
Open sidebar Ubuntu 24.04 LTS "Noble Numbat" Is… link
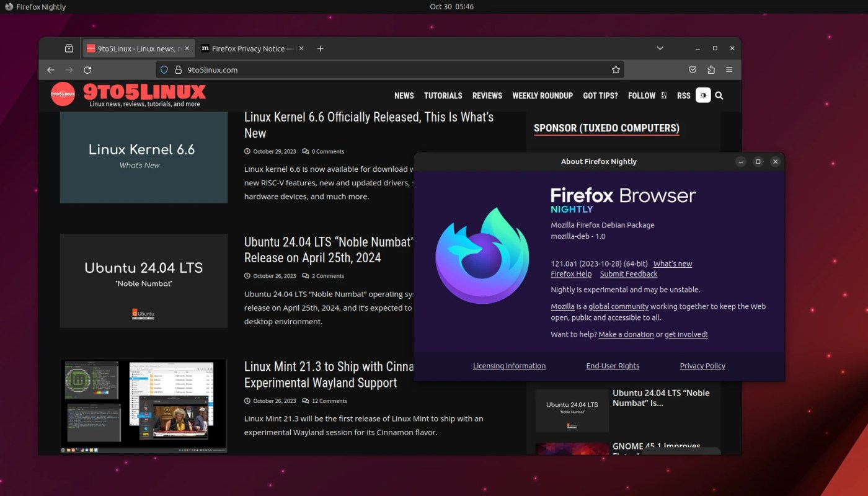click(x=661, y=398)
